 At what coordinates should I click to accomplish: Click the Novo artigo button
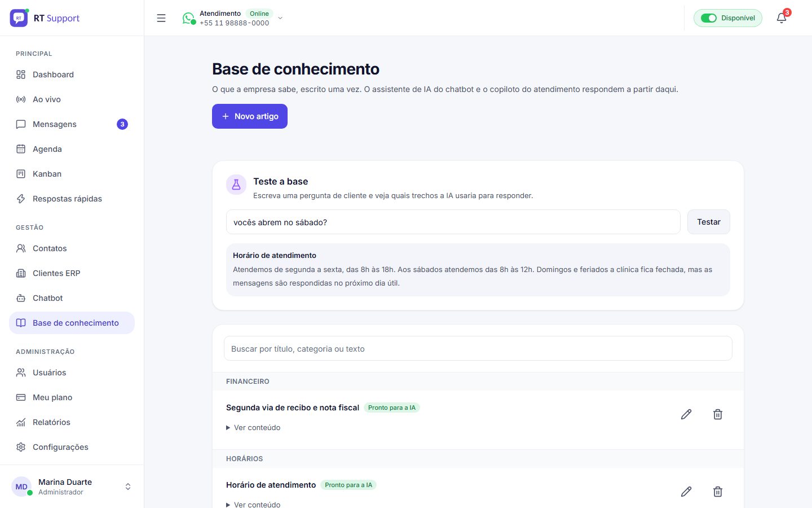[250, 116]
